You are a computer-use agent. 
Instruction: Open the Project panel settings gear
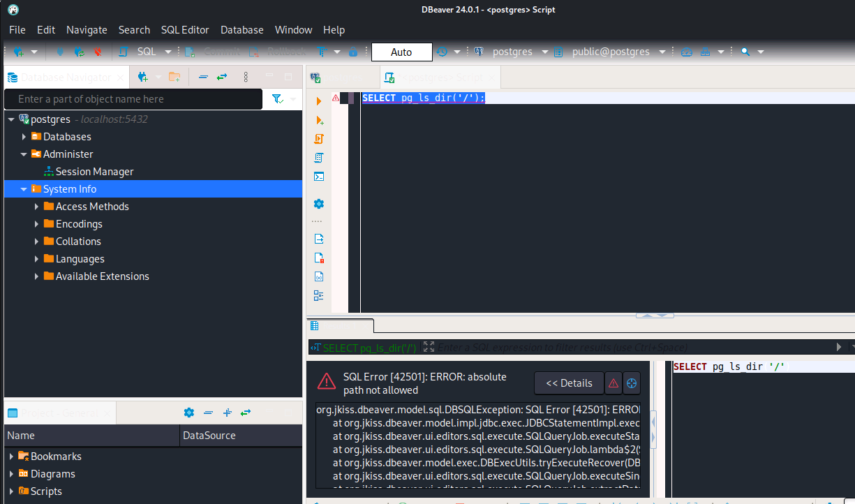click(x=188, y=413)
